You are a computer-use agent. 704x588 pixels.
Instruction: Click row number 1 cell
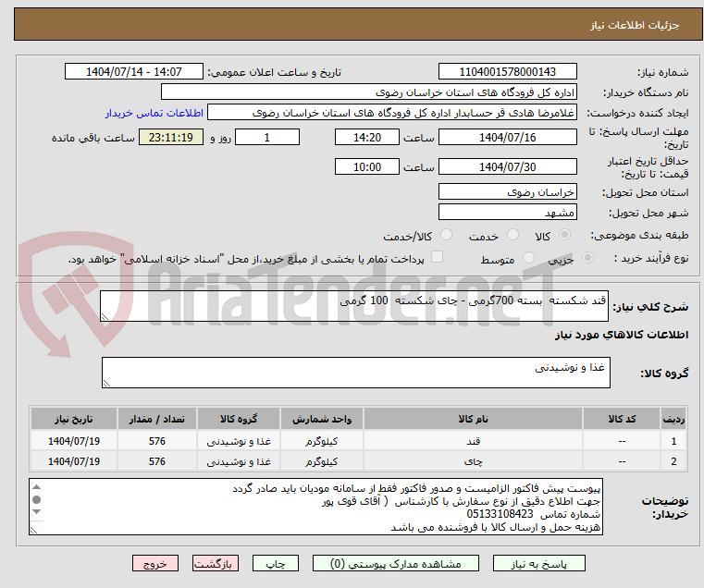click(673, 441)
